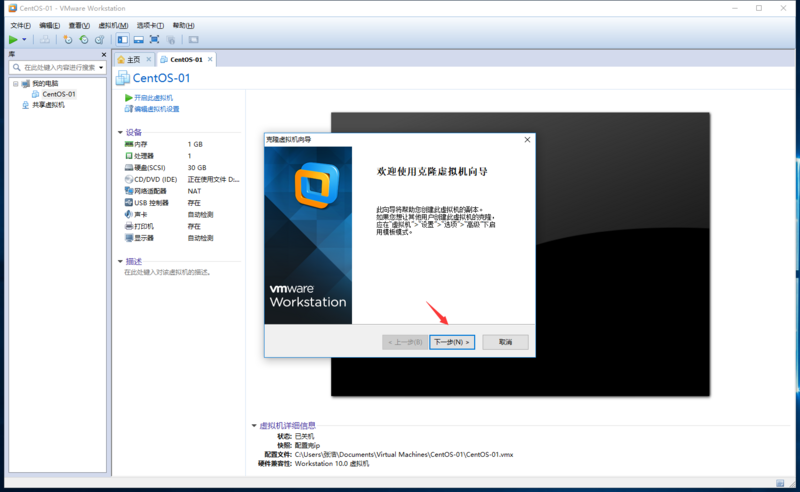
Task: Click the full screen mode toolbar icon
Action: [x=154, y=39]
